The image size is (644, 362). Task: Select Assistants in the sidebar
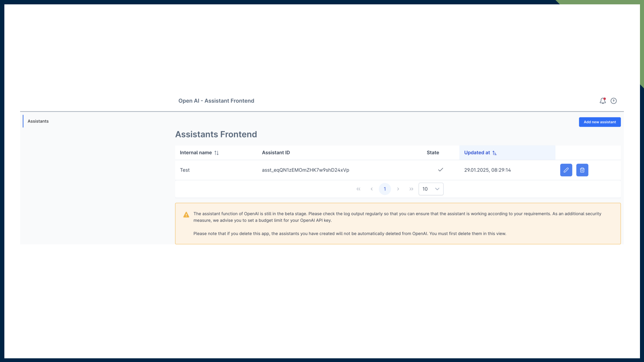tap(38, 121)
